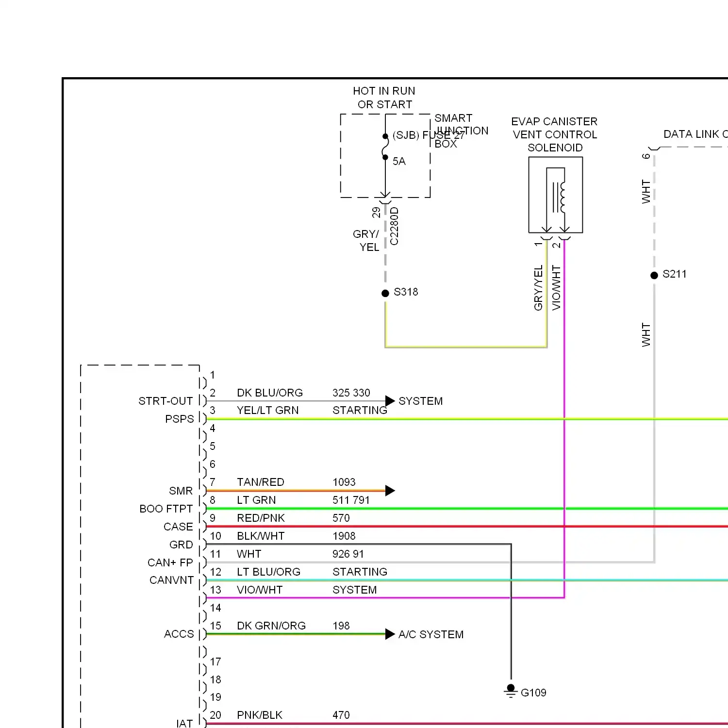The height and width of the screenshot is (728, 728).
Task: Click the BLK/WHT wire color text
Action: pyautogui.click(x=261, y=536)
